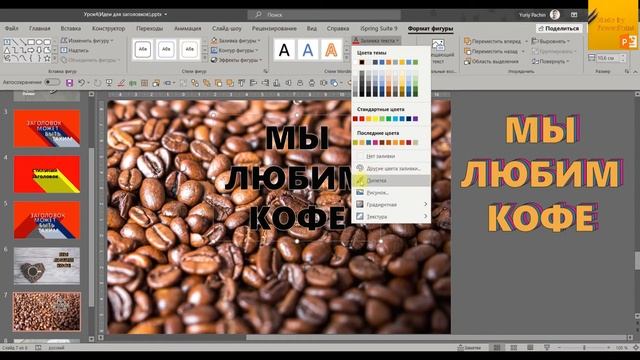This screenshot has width=640, height=360.
Task: Click Slide sorter view icon in status bar
Action: (x=513, y=348)
